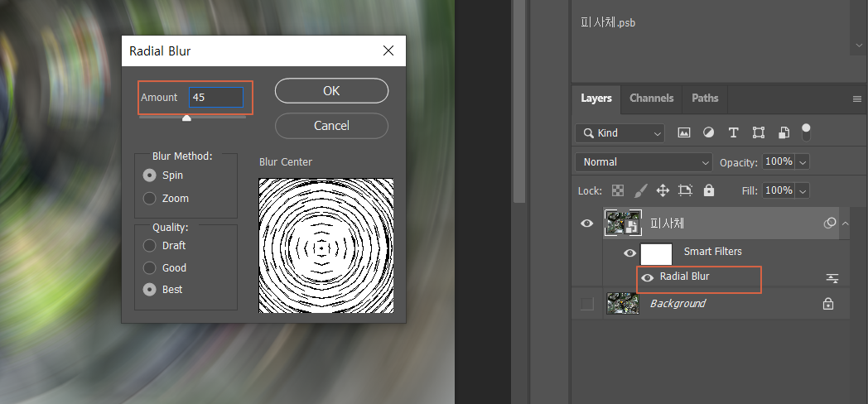
Task: Prevent artboard auto-nesting lock
Action: 685,191
